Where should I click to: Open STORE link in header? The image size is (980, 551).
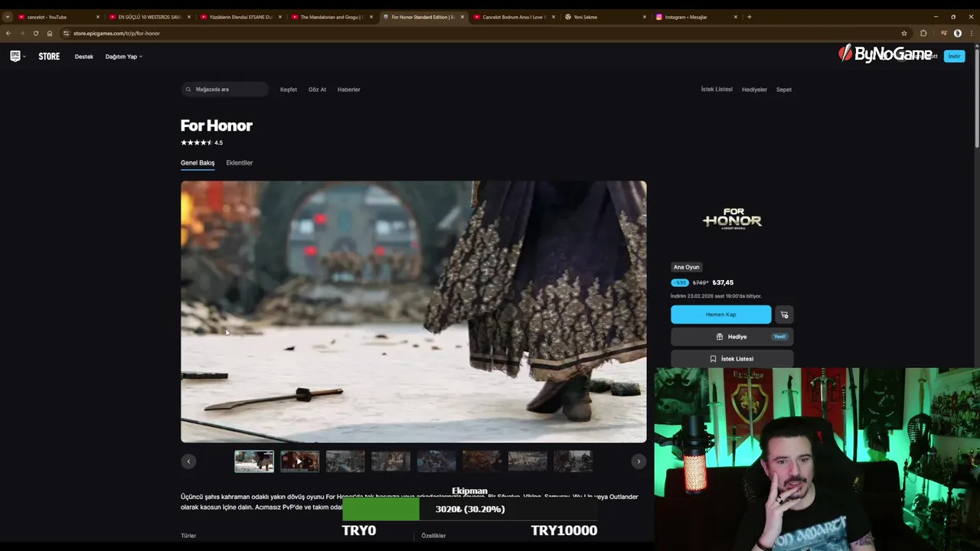[49, 57]
